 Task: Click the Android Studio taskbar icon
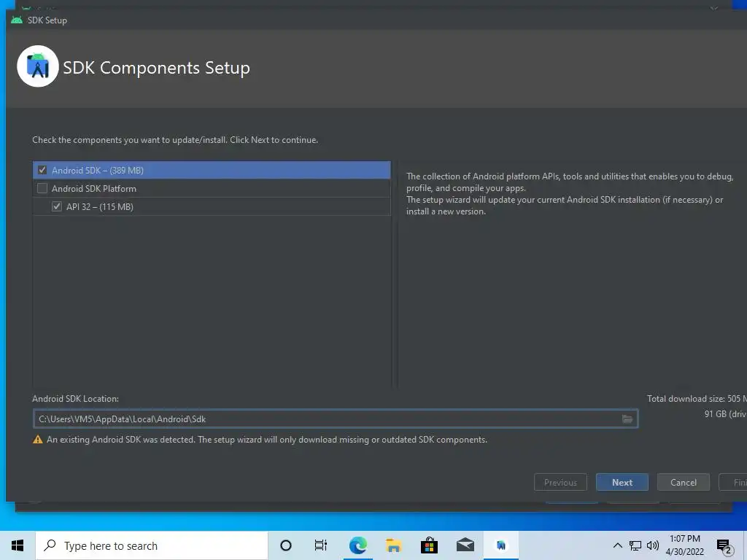click(x=500, y=545)
